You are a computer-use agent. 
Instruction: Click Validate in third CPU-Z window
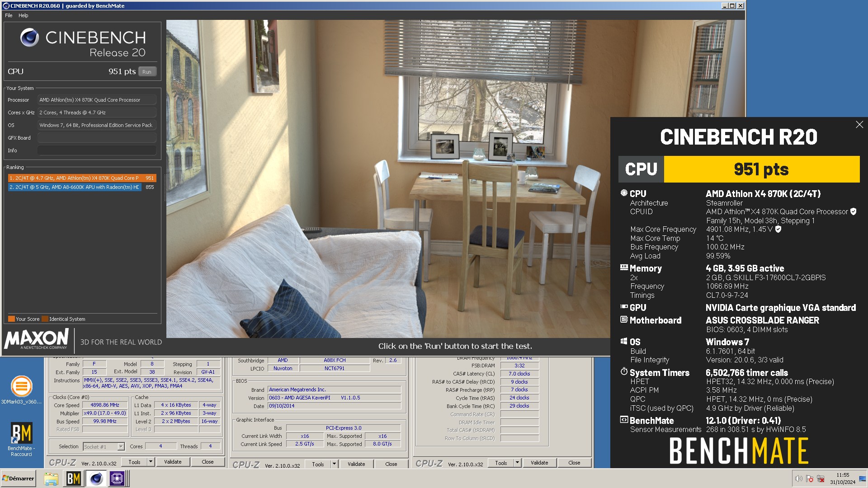(539, 463)
